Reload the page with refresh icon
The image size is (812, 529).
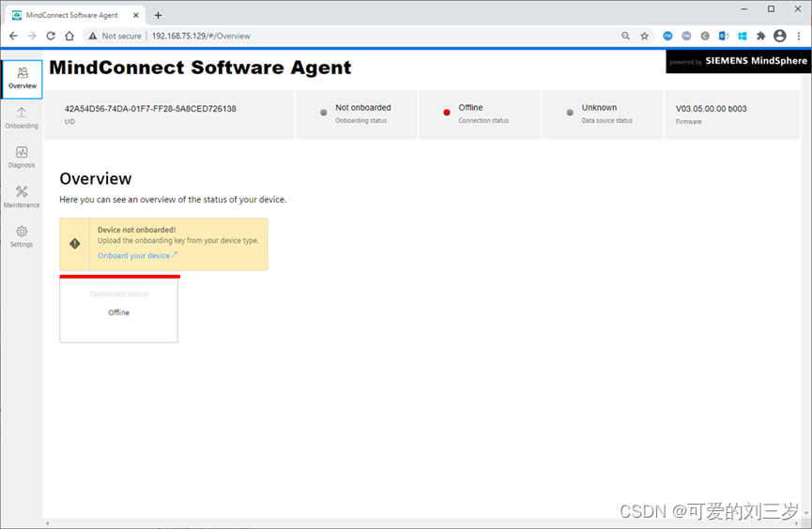[51, 36]
